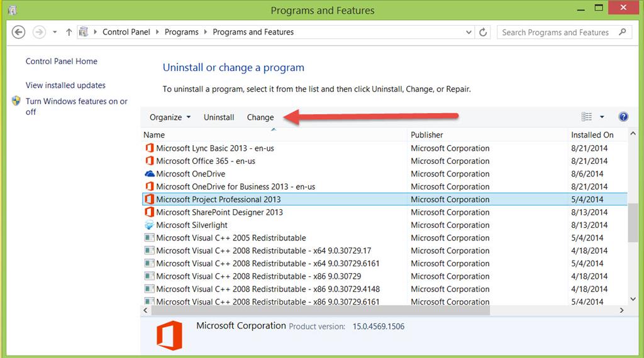Close the Programs and Features window
This screenshot has width=644, height=358.
click(623, 8)
